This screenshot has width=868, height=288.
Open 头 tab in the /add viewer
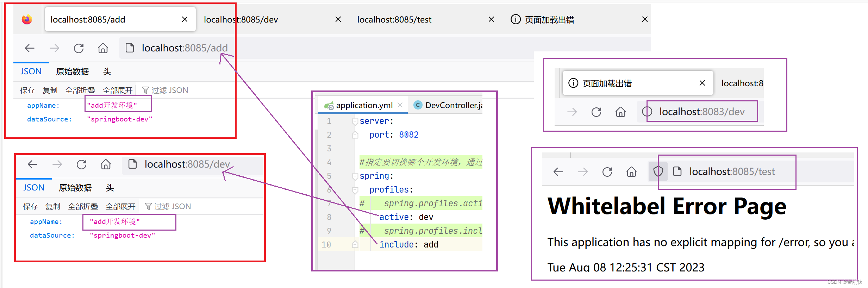click(x=107, y=71)
